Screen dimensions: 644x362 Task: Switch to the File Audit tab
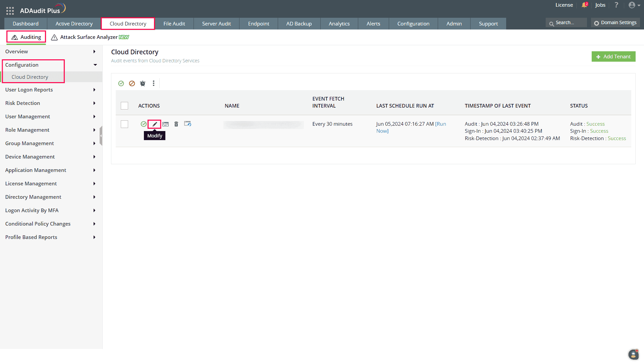174,24
